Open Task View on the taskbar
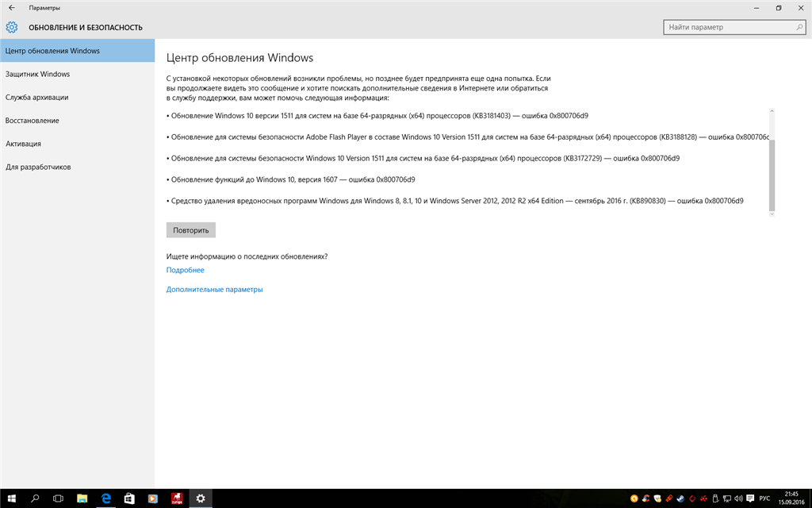Image resolution: width=812 pixels, height=508 pixels. [58, 498]
